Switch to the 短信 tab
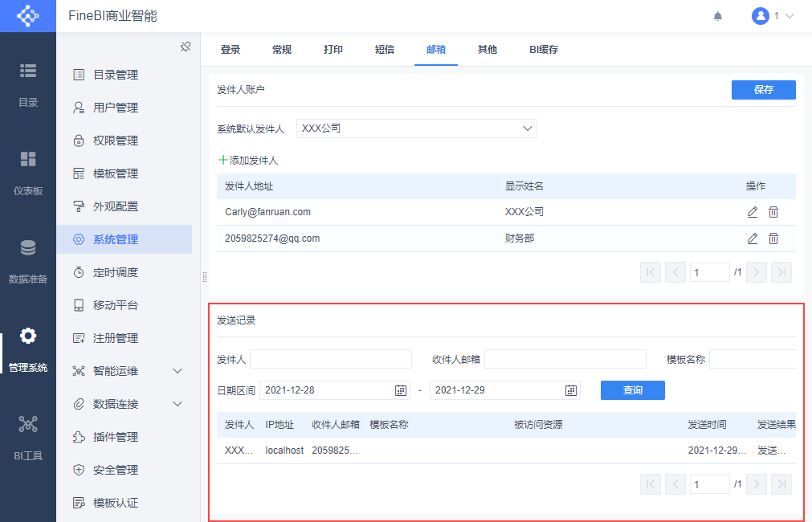This screenshot has width=812, height=522. [384, 49]
